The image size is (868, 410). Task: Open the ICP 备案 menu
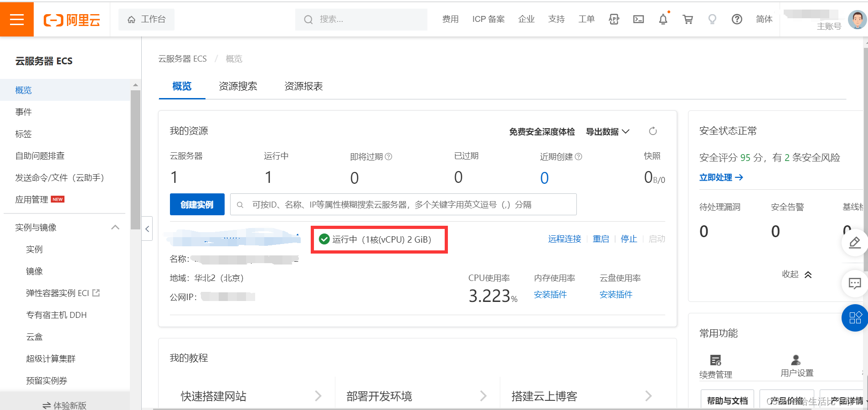click(488, 19)
